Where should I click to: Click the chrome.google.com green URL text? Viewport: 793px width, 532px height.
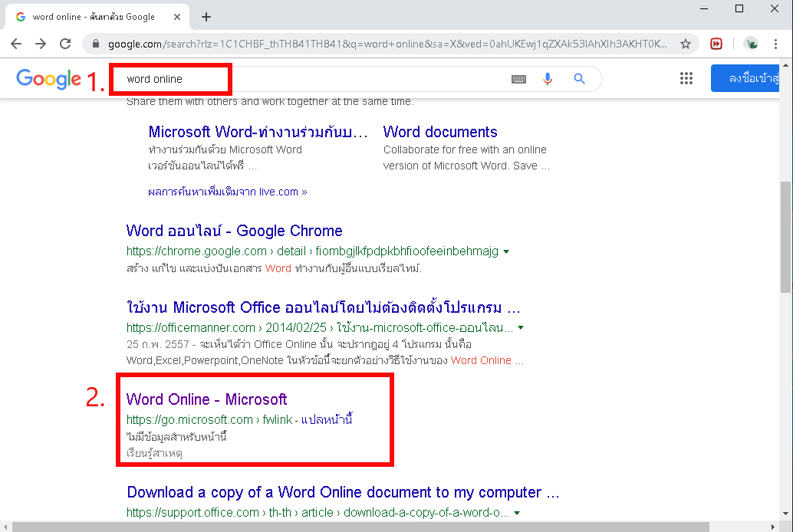click(313, 251)
